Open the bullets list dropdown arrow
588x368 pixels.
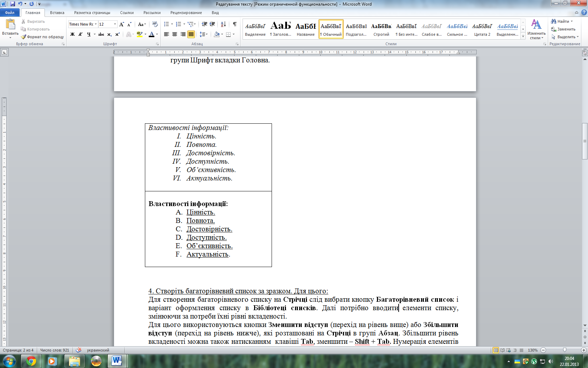click(172, 24)
